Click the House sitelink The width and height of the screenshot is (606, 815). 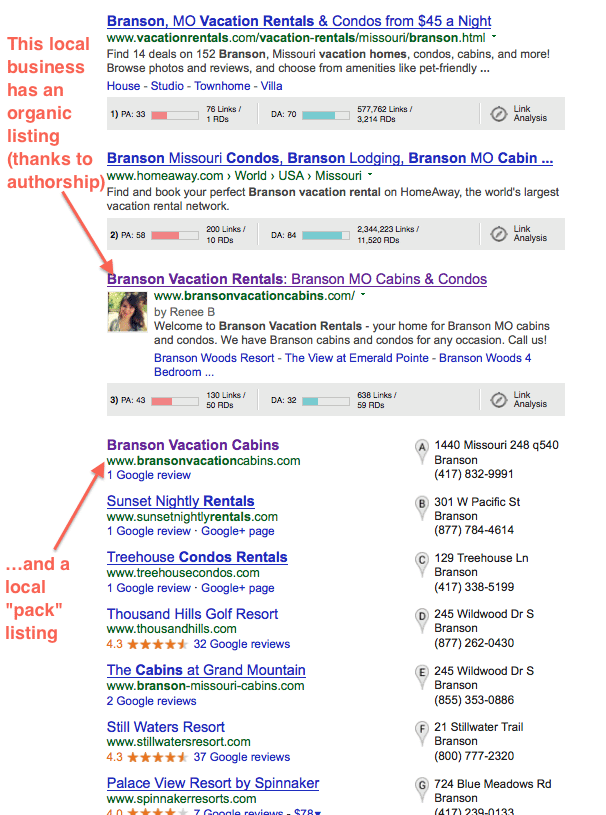(123, 86)
